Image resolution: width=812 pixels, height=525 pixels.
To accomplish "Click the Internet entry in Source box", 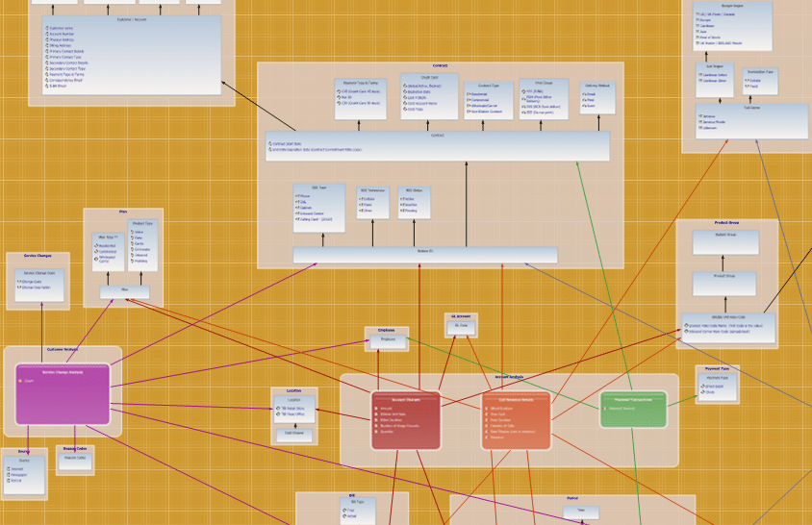I will tap(17, 469).
